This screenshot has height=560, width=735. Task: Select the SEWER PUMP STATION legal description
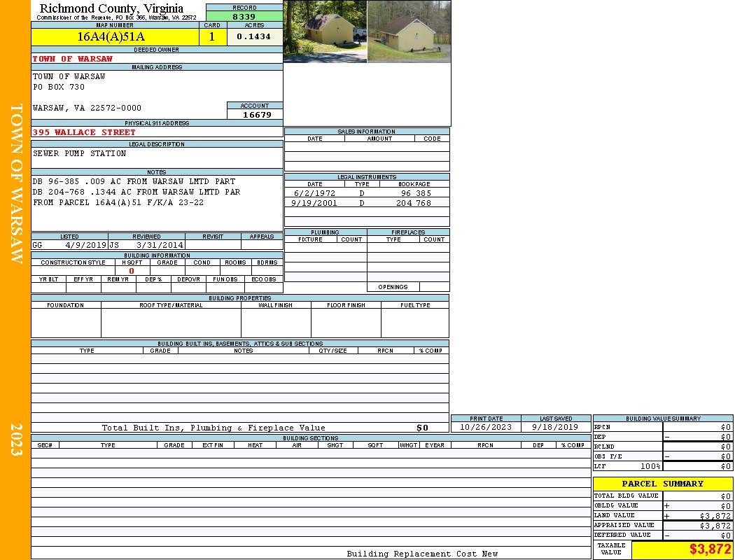[x=80, y=153]
